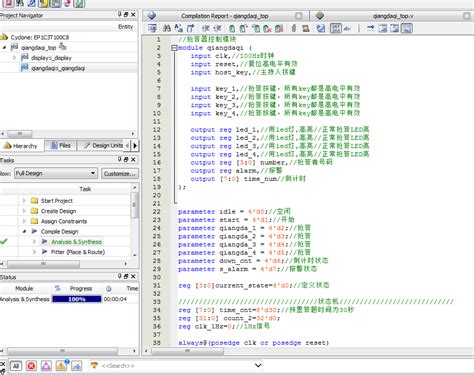Screen dimensions: 474x375
Task: Toggle a bookmark with the first green bookmark icon
Action: click(x=232, y=28)
